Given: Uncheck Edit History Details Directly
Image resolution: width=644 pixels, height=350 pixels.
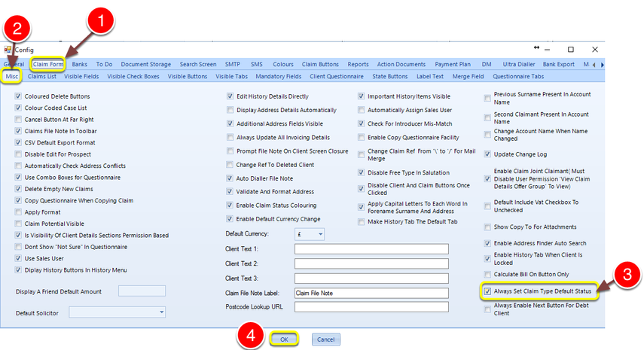Looking at the screenshot, I should click(230, 96).
